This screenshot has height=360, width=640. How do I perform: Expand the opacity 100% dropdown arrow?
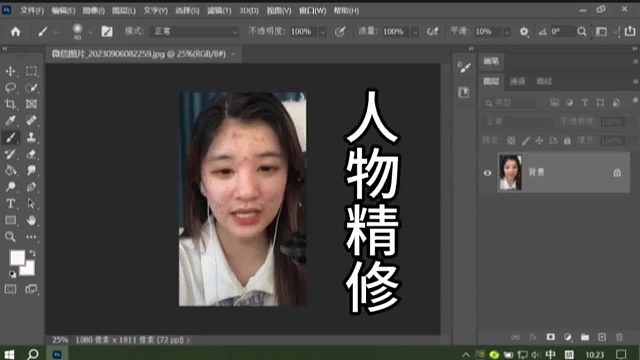pyautogui.click(x=323, y=32)
